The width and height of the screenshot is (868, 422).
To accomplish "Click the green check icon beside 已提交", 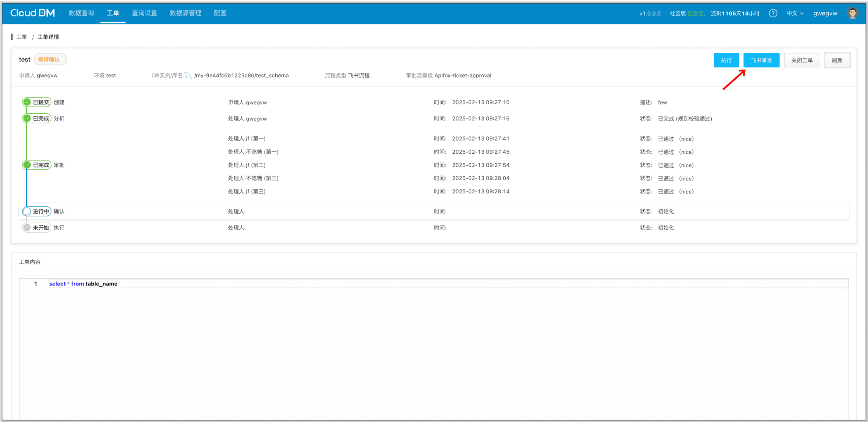I will pyautogui.click(x=27, y=102).
